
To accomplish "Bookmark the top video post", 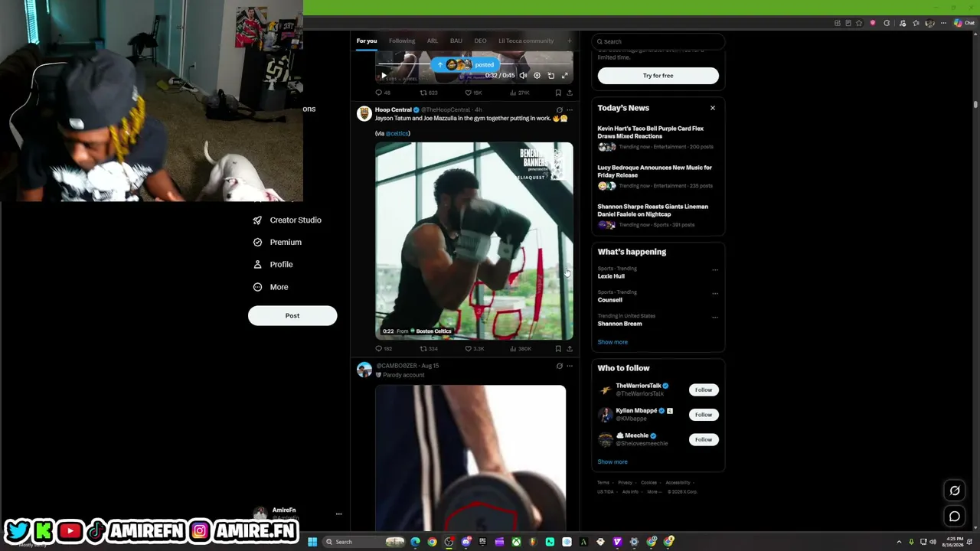I will [558, 93].
